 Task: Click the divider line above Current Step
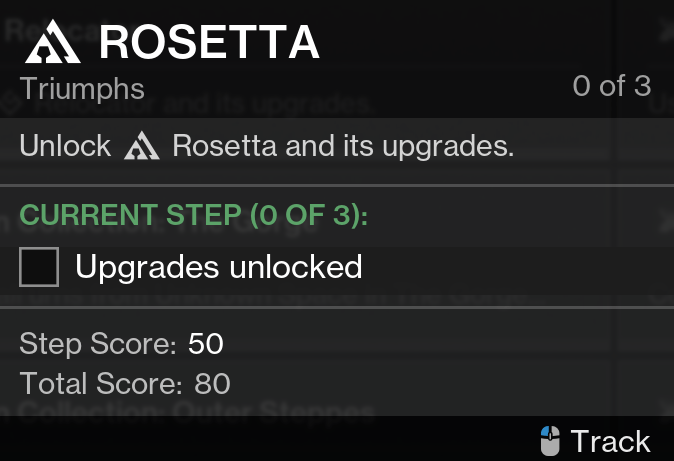[337, 185]
